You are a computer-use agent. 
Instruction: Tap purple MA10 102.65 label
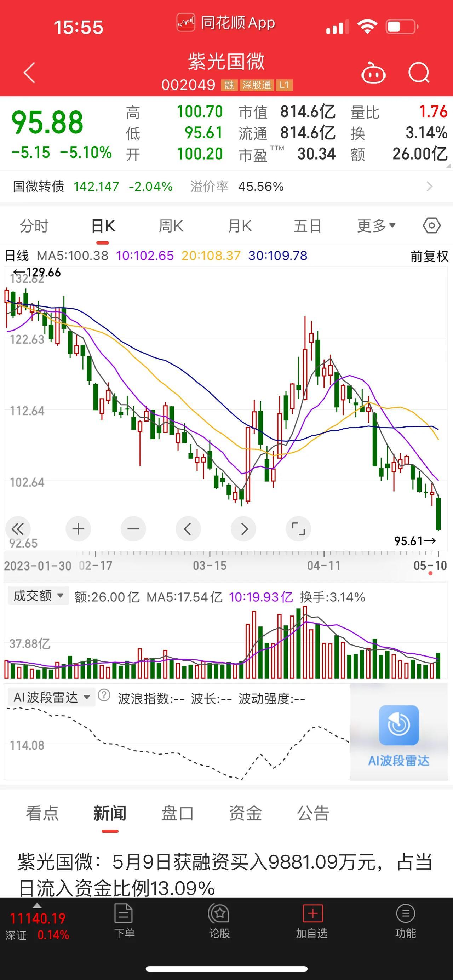tap(145, 256)
